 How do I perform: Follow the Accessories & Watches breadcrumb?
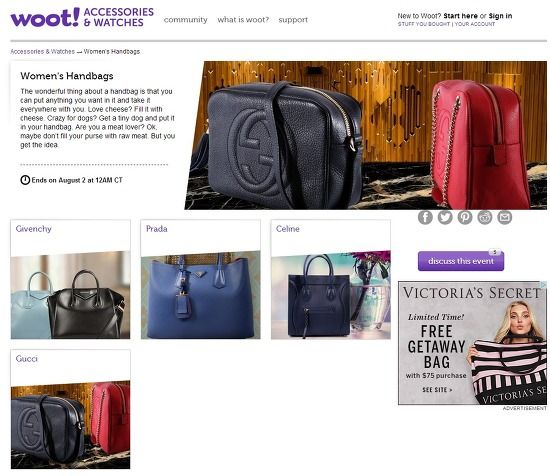point(42,52)
